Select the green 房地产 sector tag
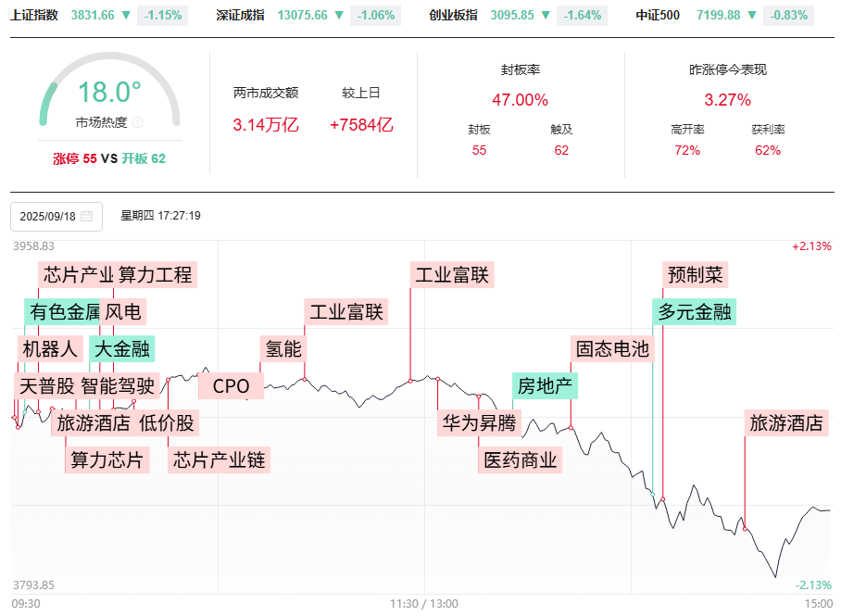The width and height of the screenshot is (841, 616). click(545, 385)
